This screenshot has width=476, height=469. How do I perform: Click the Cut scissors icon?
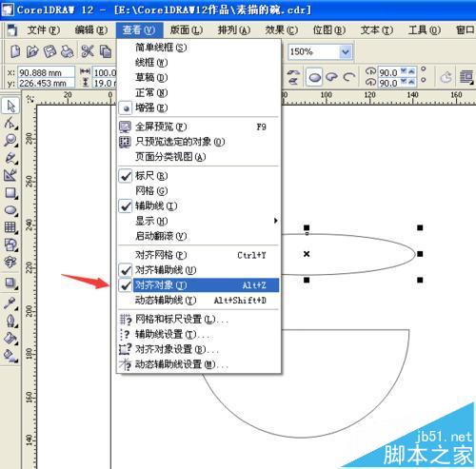click(88, 51)
